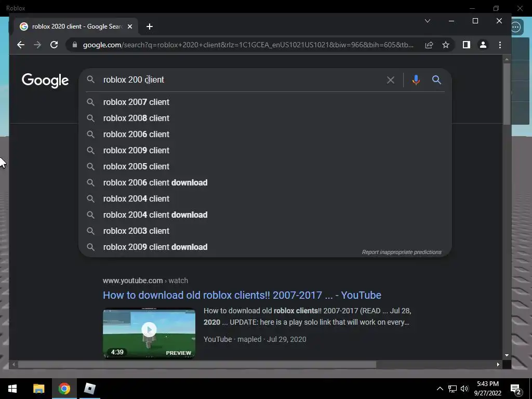Click horizontal scrollbar right arrow

coord(498,364)
